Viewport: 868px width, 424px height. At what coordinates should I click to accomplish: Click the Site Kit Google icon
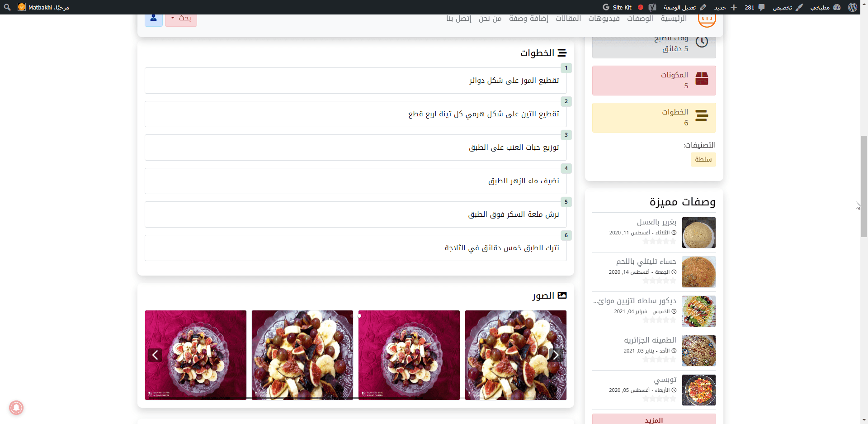[606, 7]
